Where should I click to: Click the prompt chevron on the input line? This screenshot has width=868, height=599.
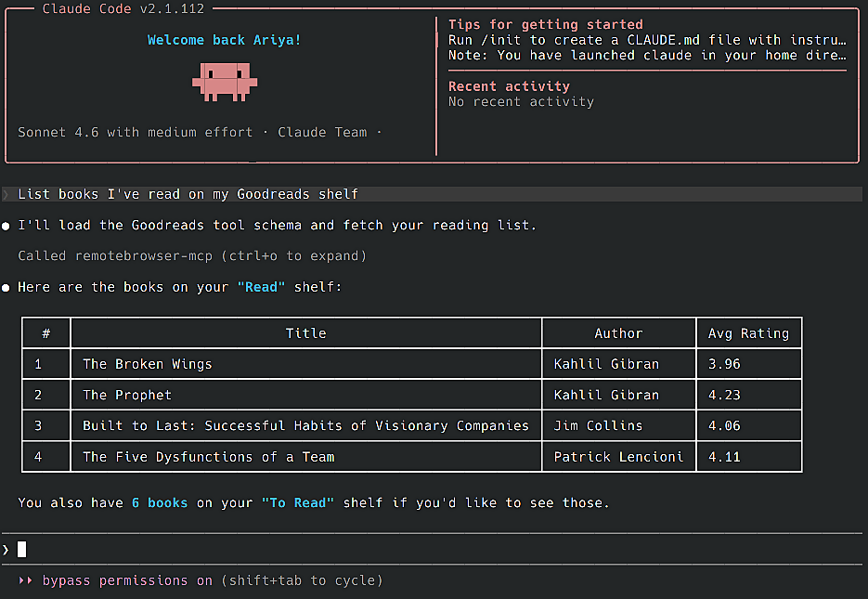5,549
